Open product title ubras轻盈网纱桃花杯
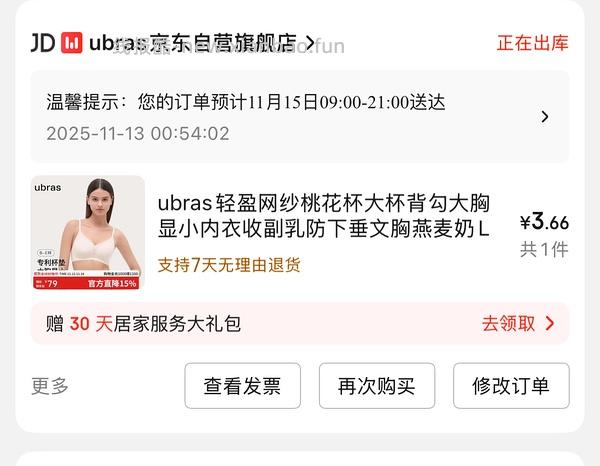This screenshot has height=466, width=600. [x=324, y=217]
